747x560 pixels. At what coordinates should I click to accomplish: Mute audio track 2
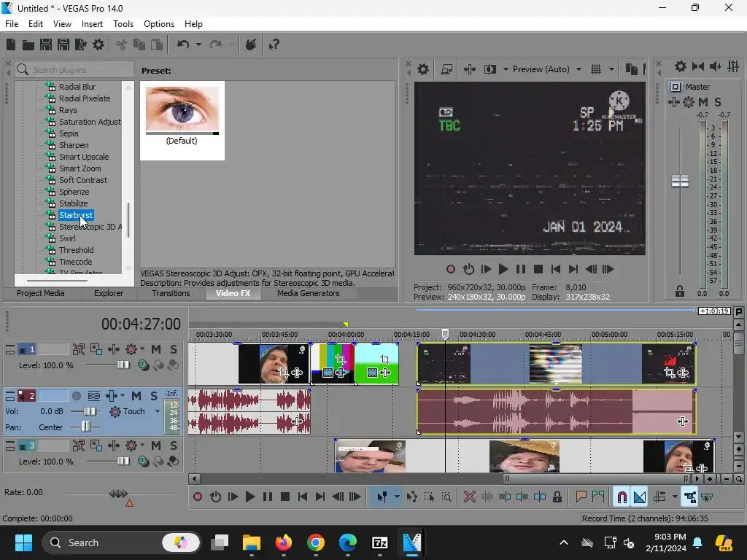(136, 396)
